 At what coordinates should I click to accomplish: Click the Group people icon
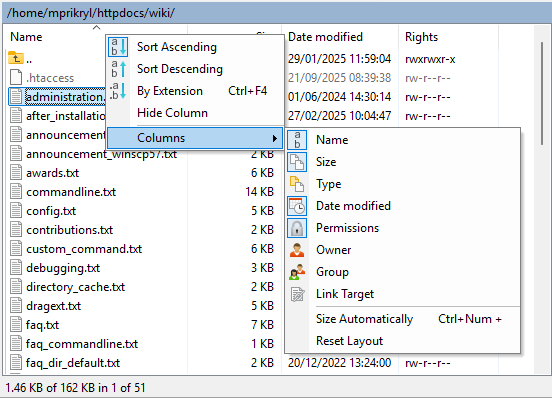click(x=297, y=272)
